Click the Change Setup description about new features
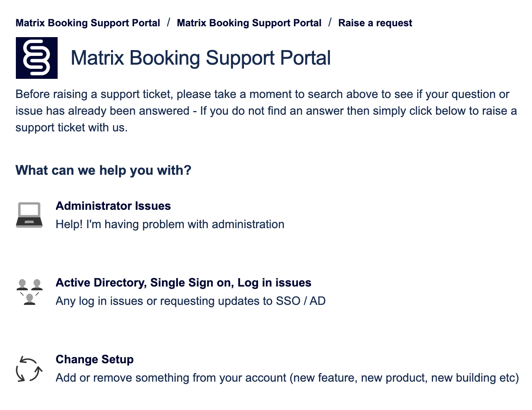Screen dimensions: 532x410 click(287, 377)
